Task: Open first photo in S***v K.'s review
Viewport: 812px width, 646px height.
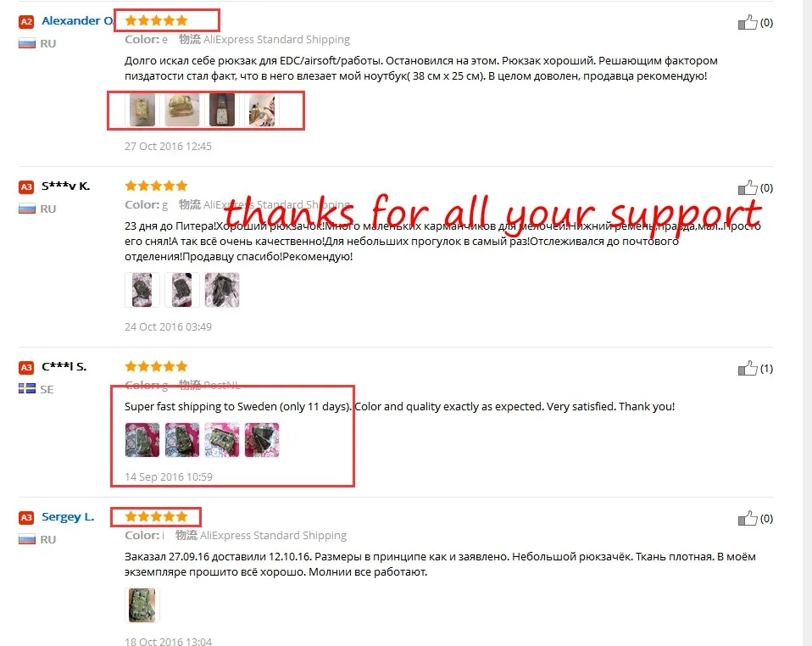Action: [x=142, y=290]
